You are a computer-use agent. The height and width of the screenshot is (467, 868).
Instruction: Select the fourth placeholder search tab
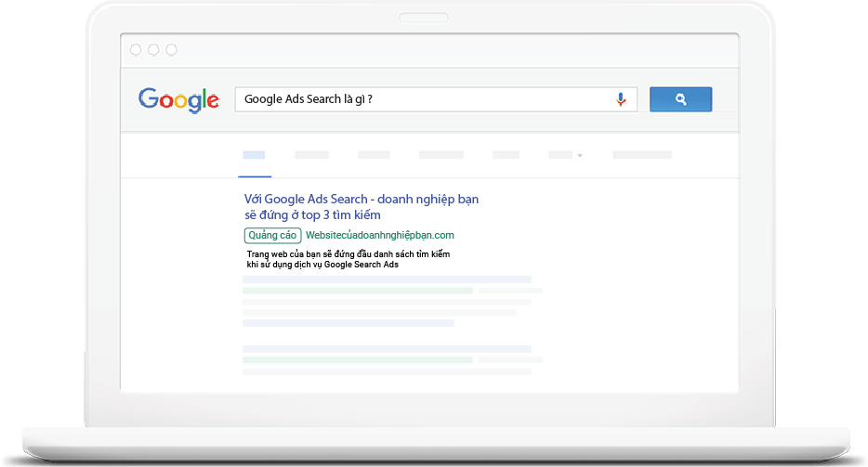441,155
